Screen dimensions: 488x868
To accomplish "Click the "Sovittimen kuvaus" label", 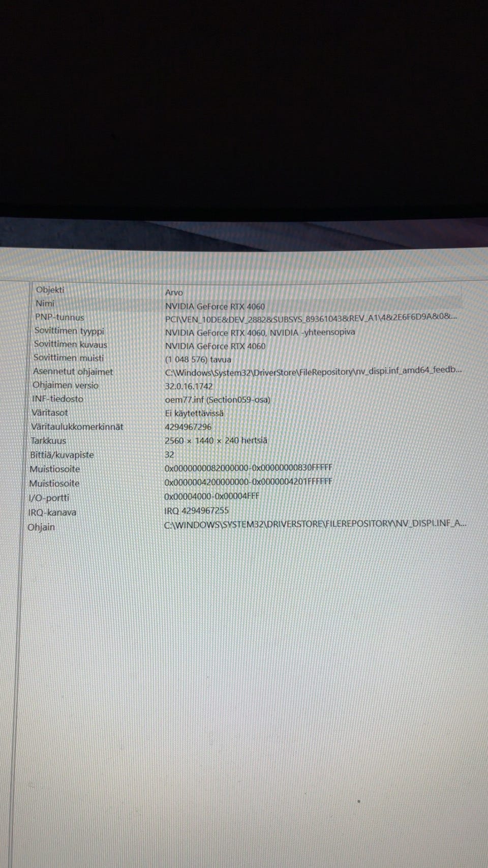I will [71, 344].
